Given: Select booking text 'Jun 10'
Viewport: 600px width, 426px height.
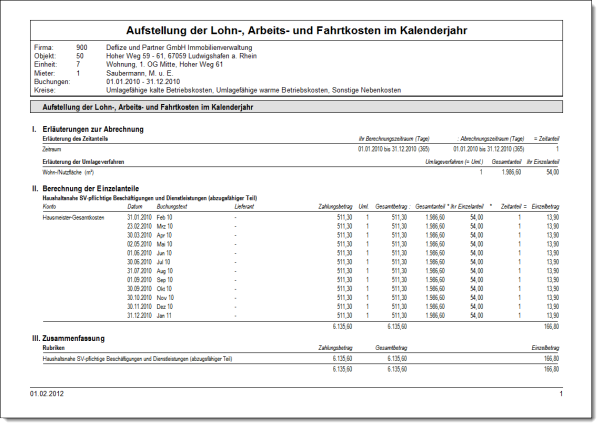Looking at the screenshot, I should coord(165,253).
